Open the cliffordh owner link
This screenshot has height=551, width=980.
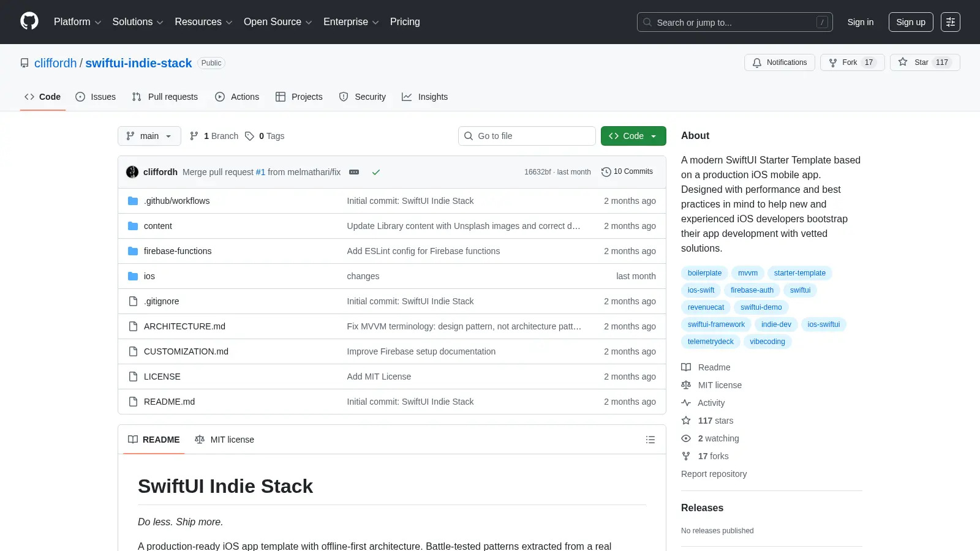pyautogui.click(x=55, y=63)
